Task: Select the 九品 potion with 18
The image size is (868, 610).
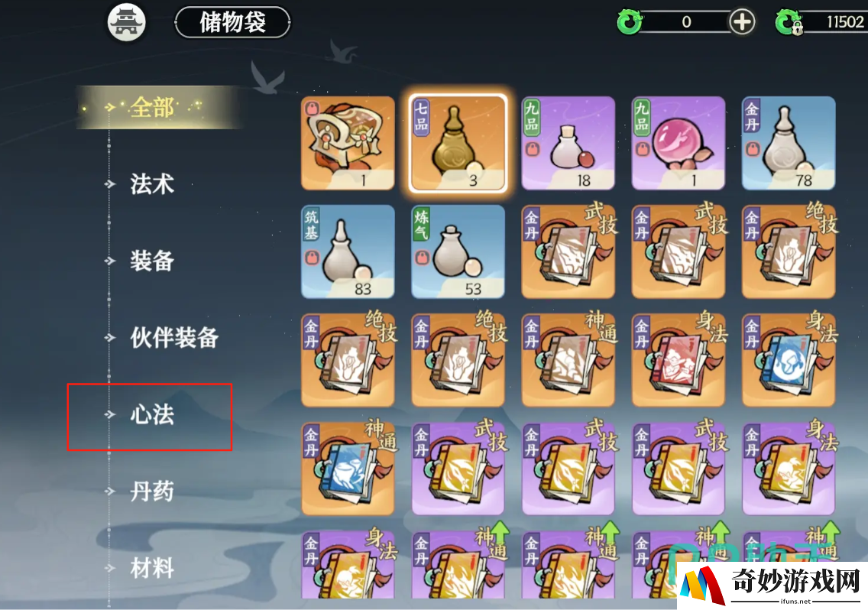Action: [x=568, y=143]
